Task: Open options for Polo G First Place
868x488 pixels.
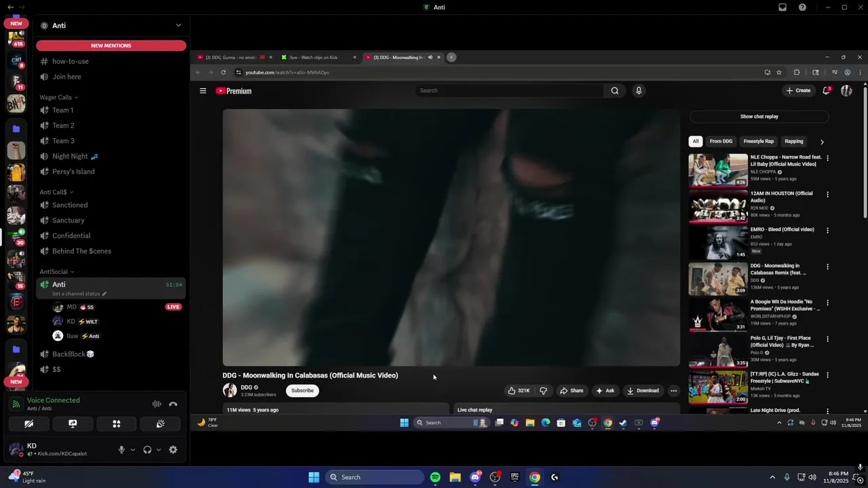Action: pos(827,339)
